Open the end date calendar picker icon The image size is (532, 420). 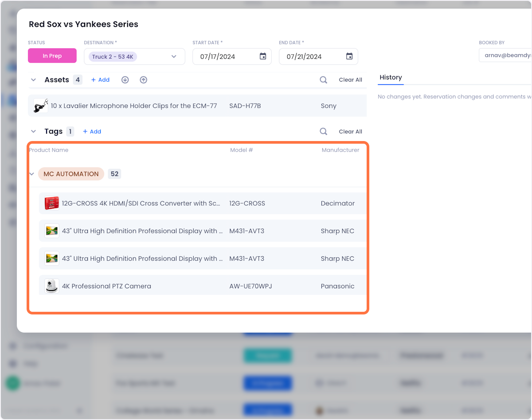[349, 56]
